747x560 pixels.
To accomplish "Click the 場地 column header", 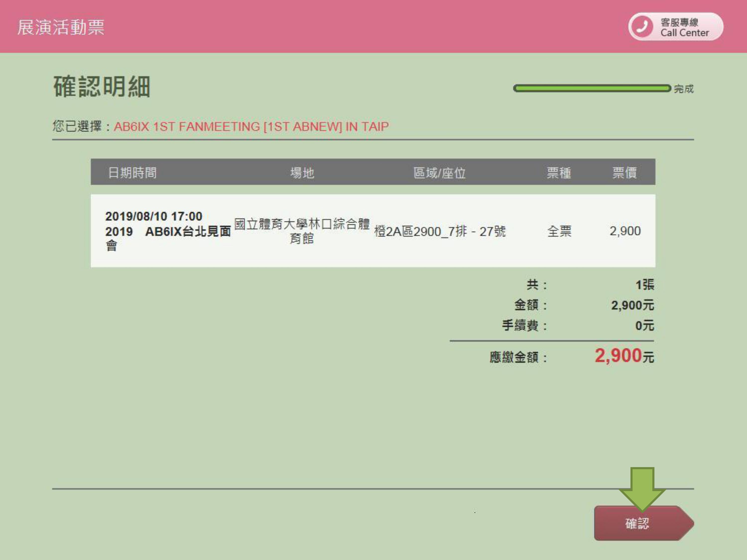I will point(302,172).
